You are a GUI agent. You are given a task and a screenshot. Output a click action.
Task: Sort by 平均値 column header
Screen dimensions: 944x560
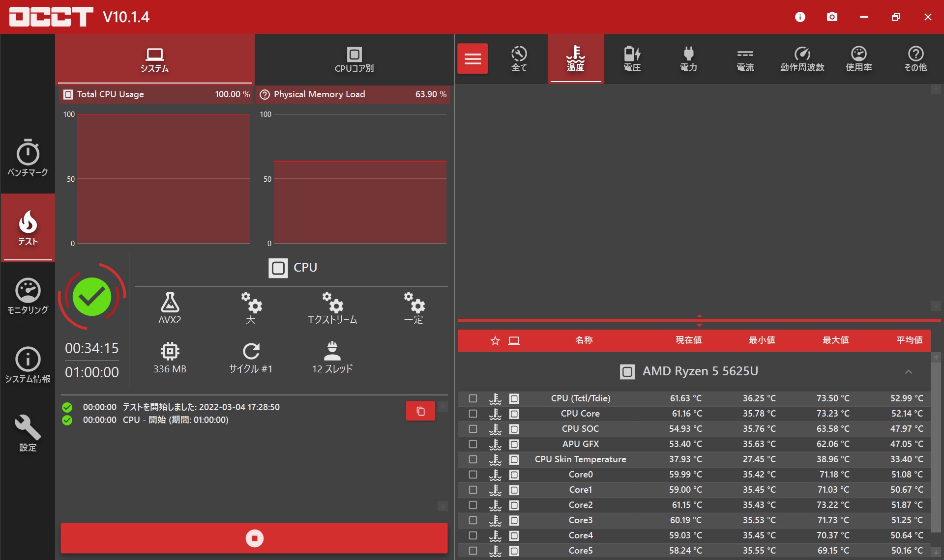[909, 340]
